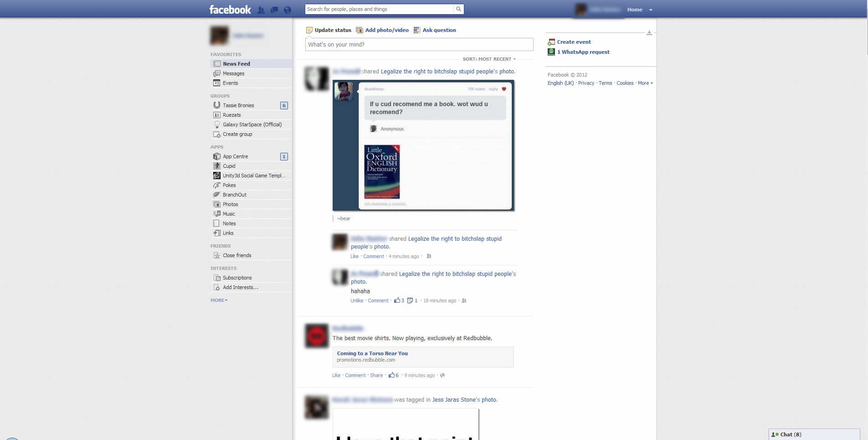
Task: Click Notes icon in sidebar
Action: click(217, 223)
